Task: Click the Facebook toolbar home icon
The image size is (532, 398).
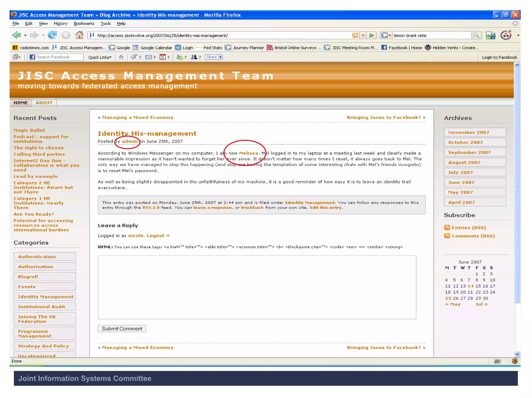Action: point(121,57)
